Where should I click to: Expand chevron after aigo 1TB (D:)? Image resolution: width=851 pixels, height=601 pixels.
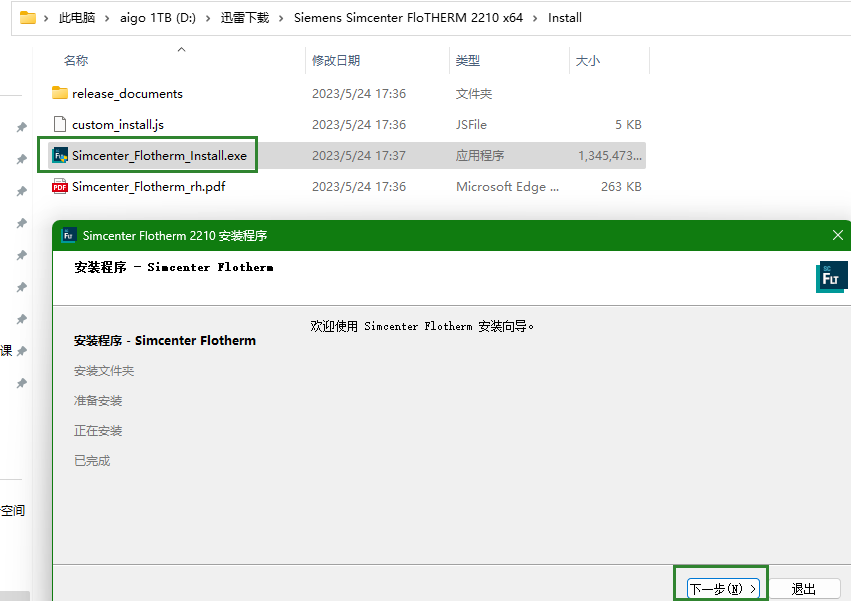coord(208,18)
